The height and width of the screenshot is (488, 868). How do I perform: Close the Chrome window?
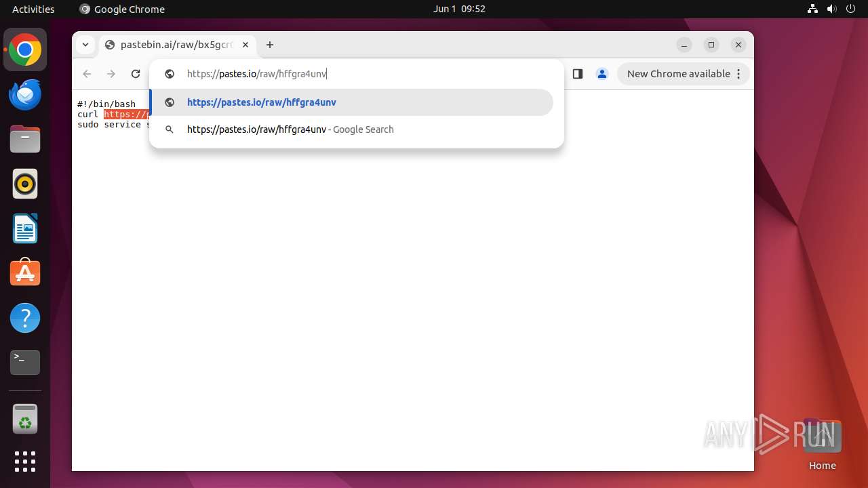(738, 45)
